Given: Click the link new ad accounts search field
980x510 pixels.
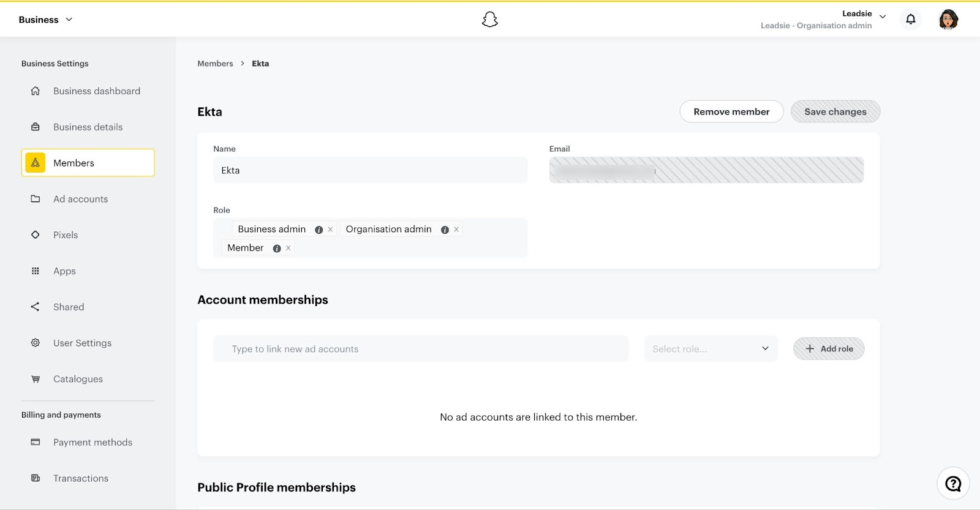Looking at the screenshot, I should [x=421, y=348].
